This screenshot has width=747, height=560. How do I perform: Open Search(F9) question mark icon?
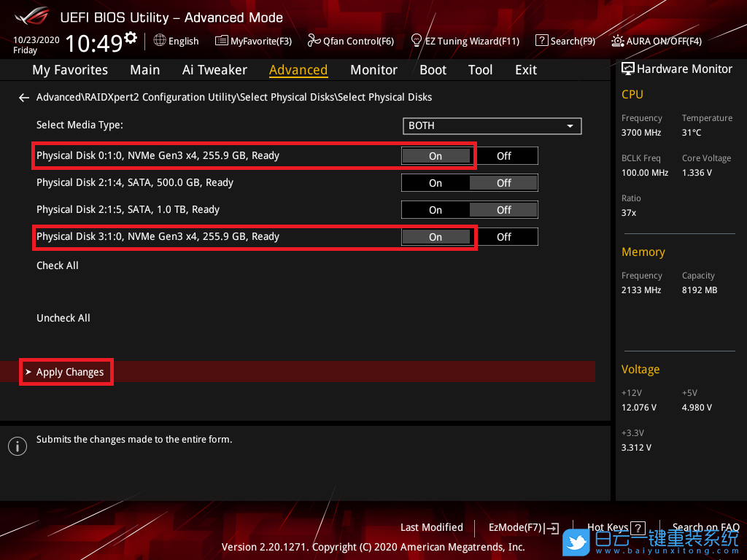(541, 41)
